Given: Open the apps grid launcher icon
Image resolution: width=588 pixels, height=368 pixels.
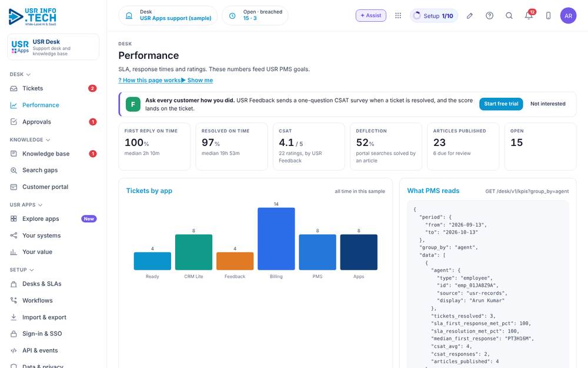Looking at the screenshot, I should pos(398,15).
